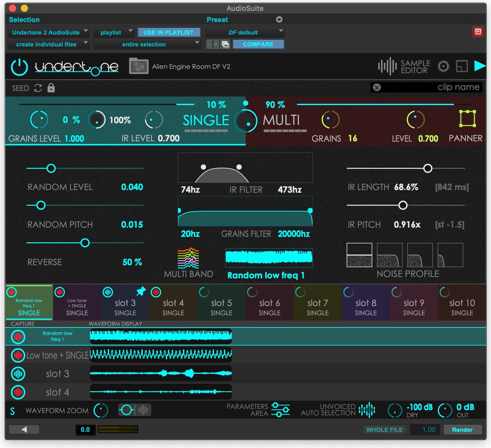Select the slot 7 tab
This screenshot has height=448, width=491.
[318, 303]
